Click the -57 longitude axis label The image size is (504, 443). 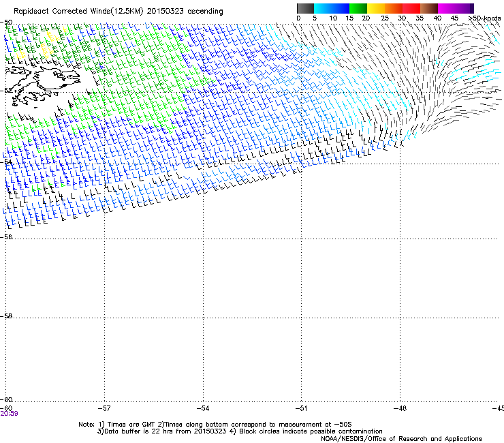click(x=104, y=408)
